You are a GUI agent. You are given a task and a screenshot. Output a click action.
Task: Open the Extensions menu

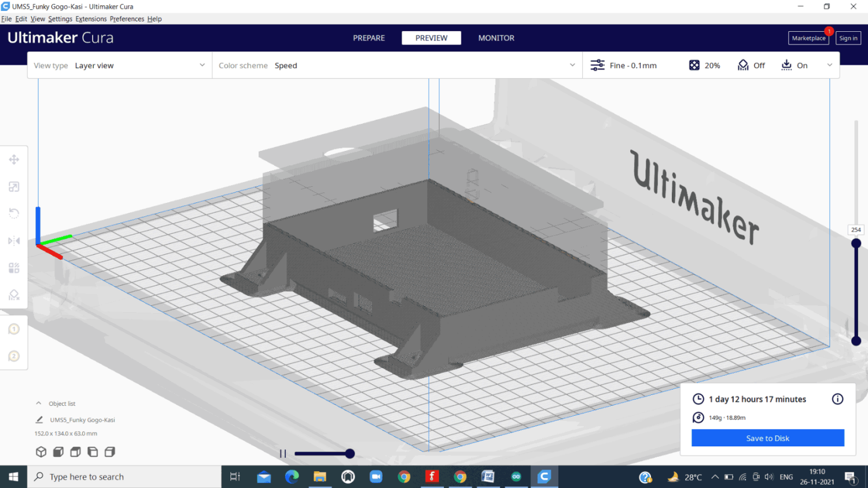[x=91, y=19]
